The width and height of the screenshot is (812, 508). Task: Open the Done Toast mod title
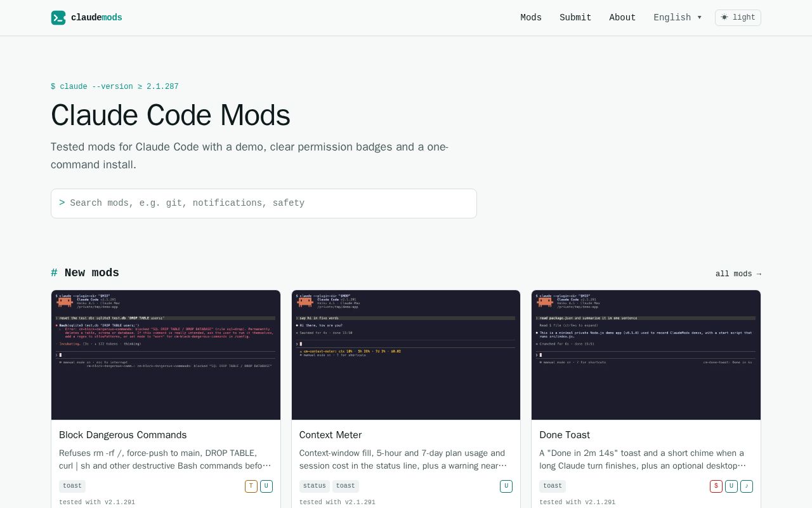(565, 435)
